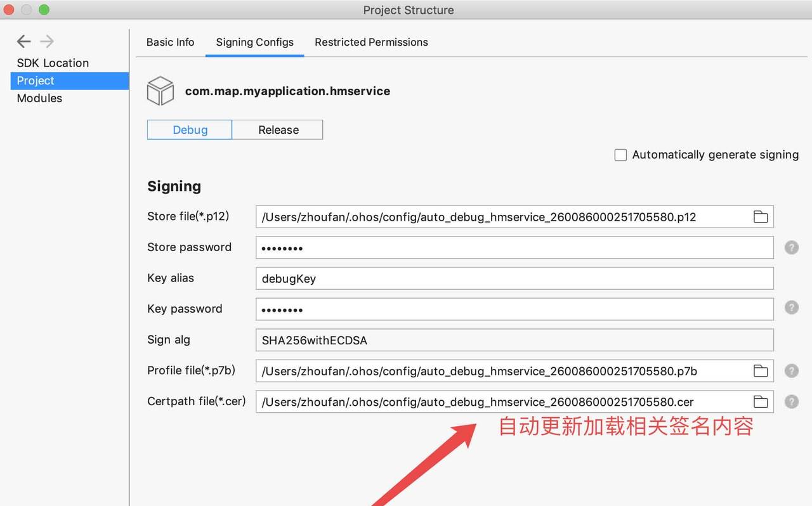Click the Sign alg field showing SHA256withECDSA
812x506 pixels.
point(514,340)
